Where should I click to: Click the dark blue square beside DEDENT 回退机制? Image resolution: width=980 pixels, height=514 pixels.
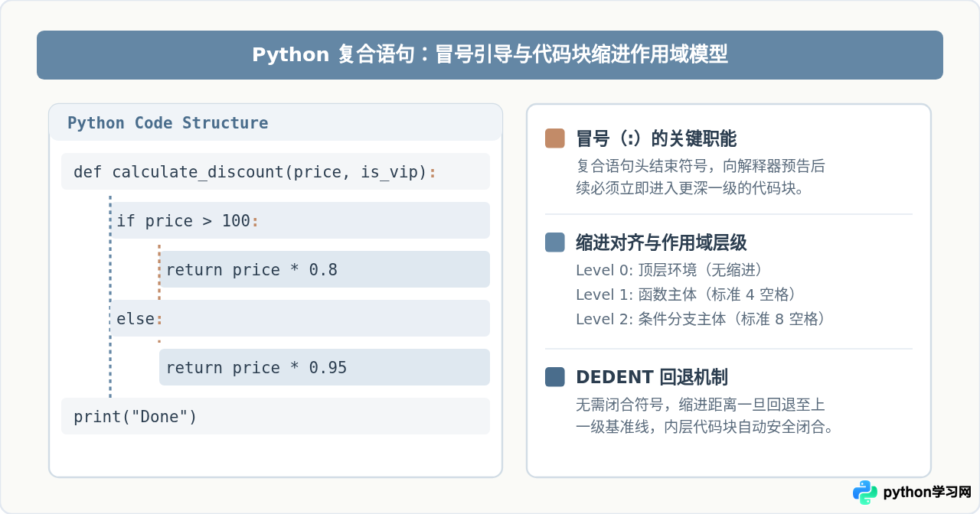pyautogui.click(x=555, y=377)
